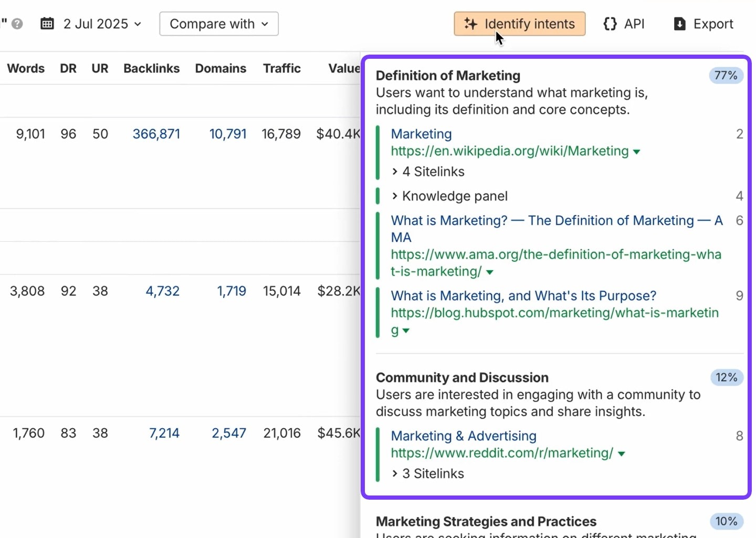Screen dimensions: 756x538
Task: Open the Compare with dropdown
Action: point(219,24)
